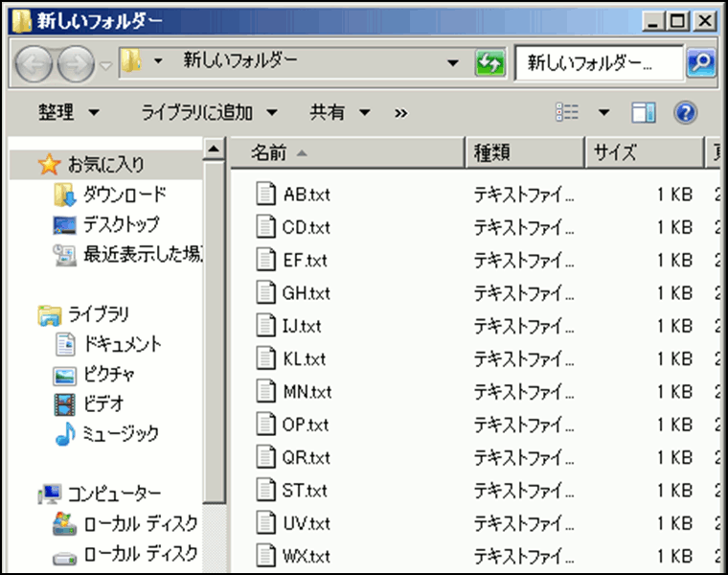Open the Help question mark icon
Screen dimensions: 728x575
(x=684, y=112)
